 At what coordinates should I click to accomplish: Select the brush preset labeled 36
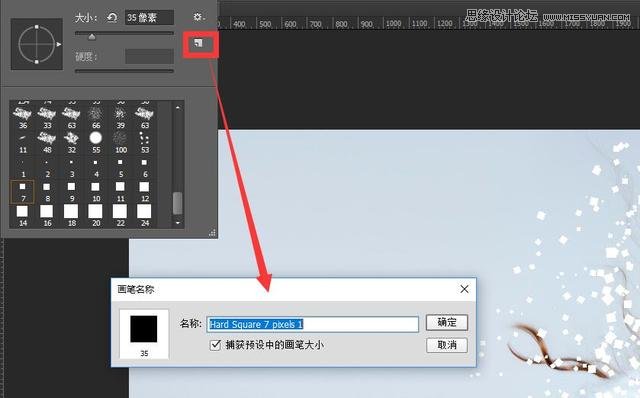pos(23,117)
